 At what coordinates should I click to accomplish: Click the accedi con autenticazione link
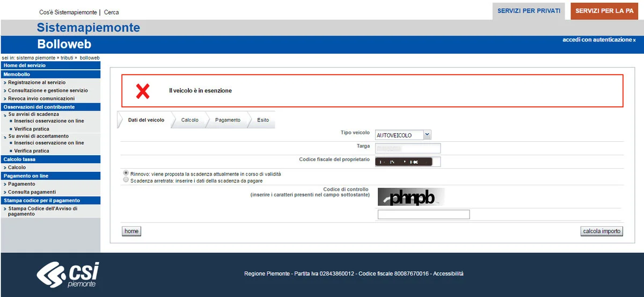[x=597, y=40]
